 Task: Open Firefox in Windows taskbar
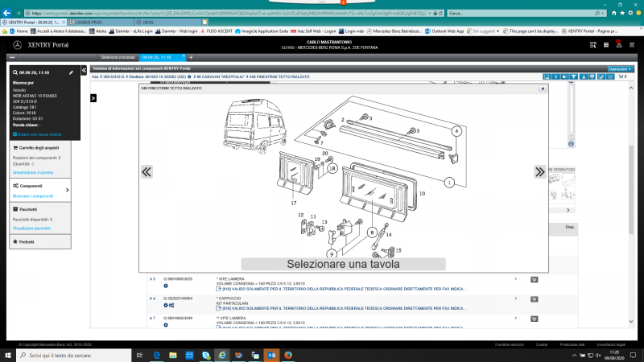(288, 355)
